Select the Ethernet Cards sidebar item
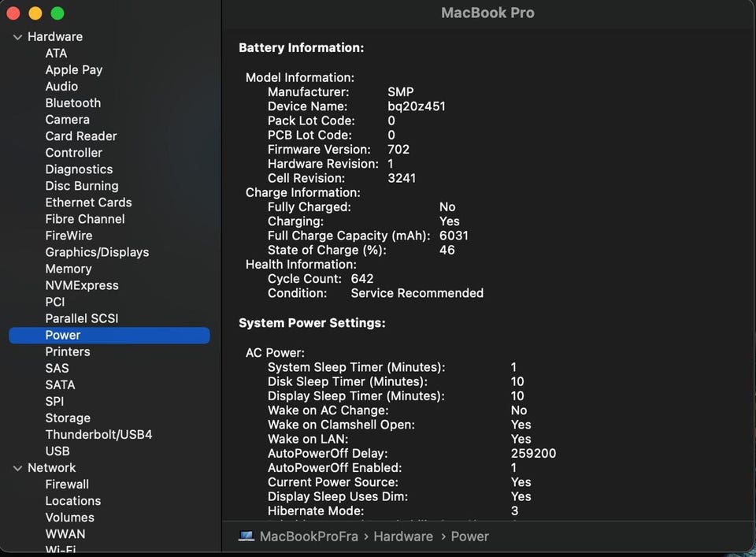Screen dimensions: 756x557 (x=88, y=202)
